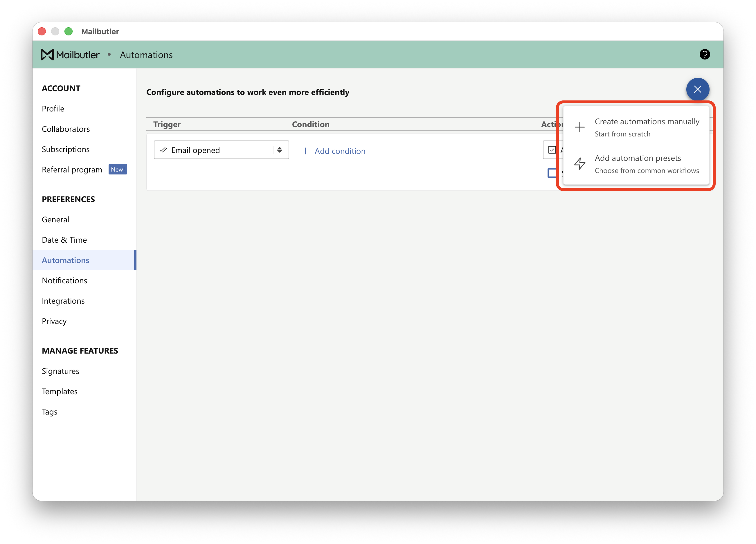This screenshot has width=756, height=544.
Task: Click the Condition column header
Action: click(x=311, y=124)
